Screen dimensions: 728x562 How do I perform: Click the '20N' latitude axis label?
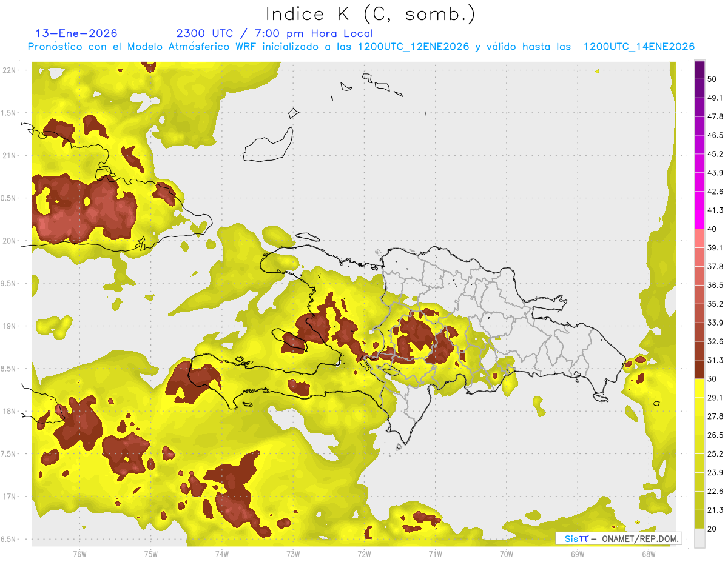click(x=9, y=241)
